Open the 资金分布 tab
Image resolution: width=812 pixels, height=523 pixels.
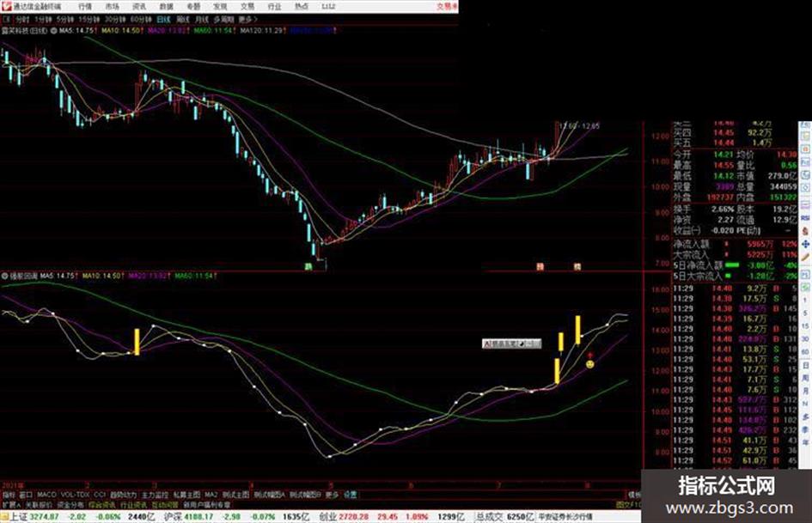(x=70, y=504)
